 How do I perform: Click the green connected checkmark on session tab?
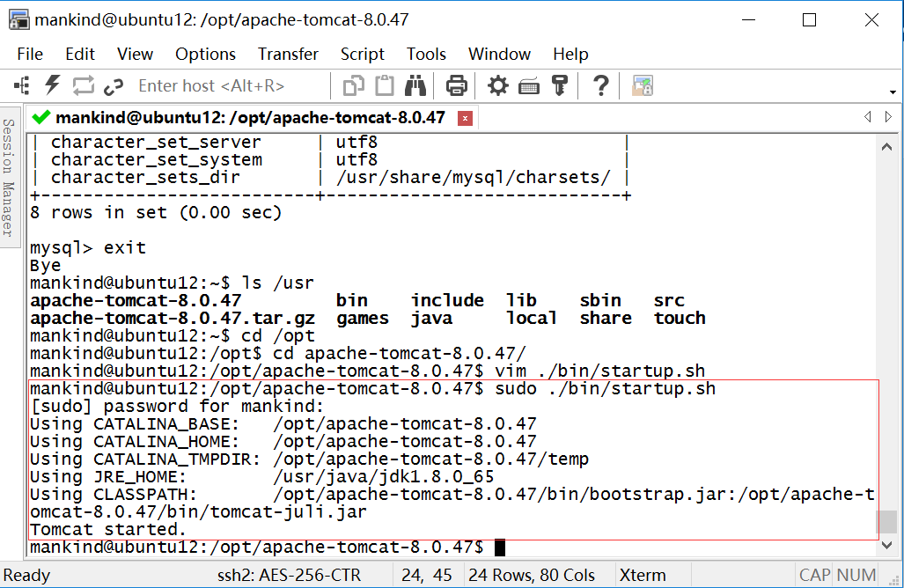[x=41, y=118]
